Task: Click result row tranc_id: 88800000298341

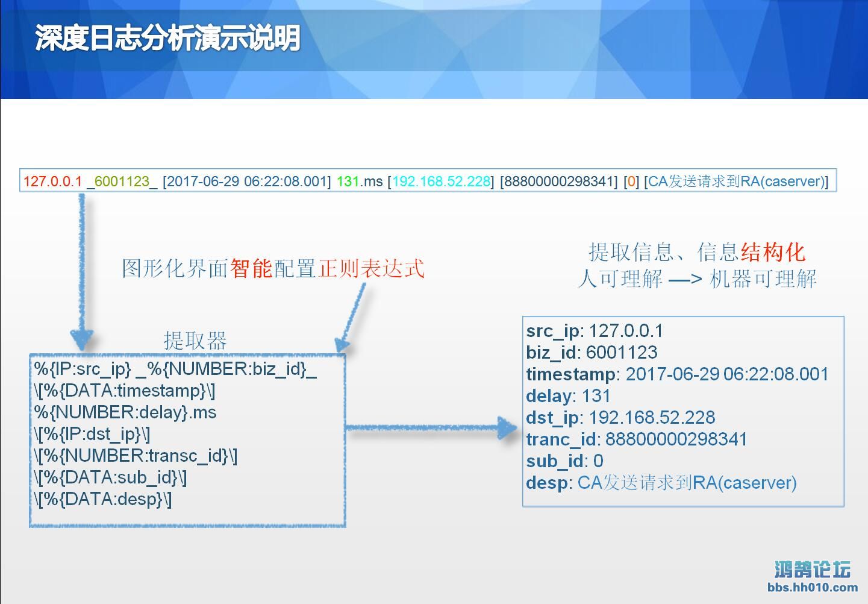Action: [636, 439]
